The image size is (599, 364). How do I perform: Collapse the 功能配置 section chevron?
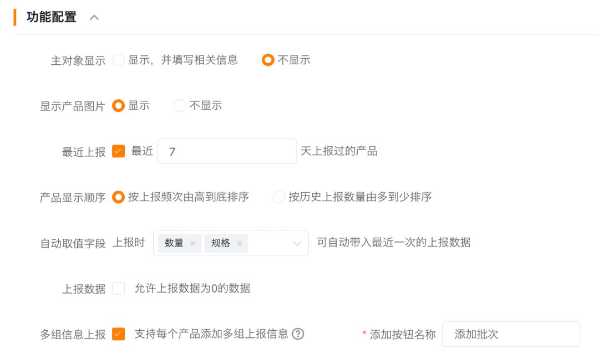[x=94, y=18]
